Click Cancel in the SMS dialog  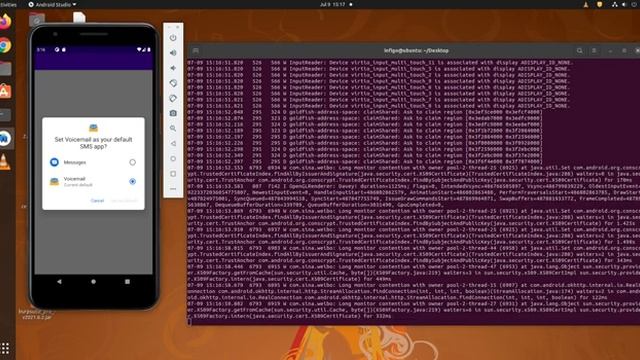pos(97,200)
